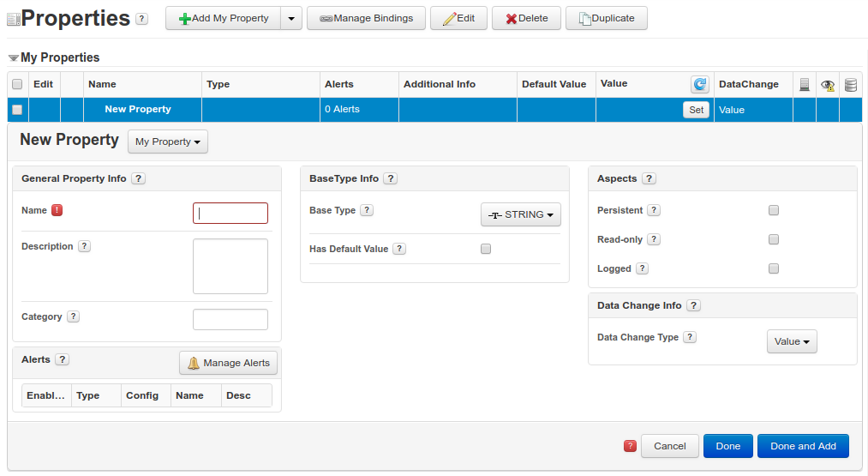Click the red required icon next to Name
The image size is (868, 476).
tap(57, 210)
